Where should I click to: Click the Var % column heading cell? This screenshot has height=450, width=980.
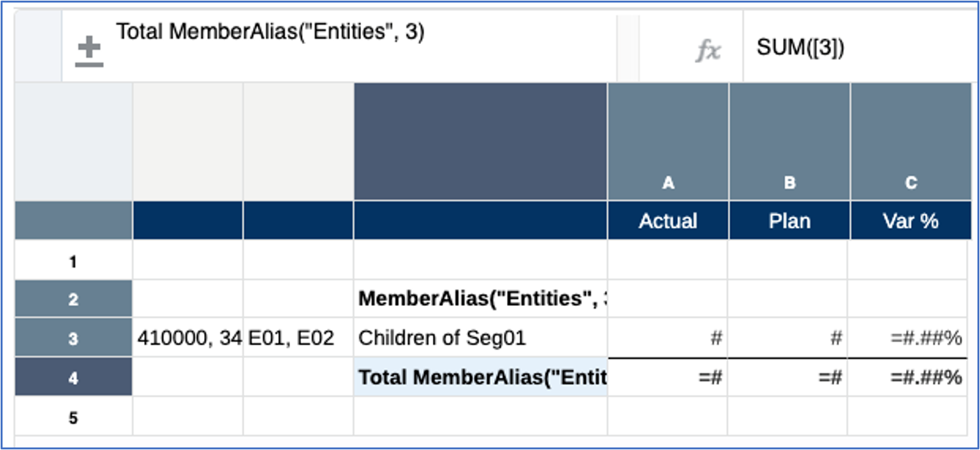pos(911,221)
